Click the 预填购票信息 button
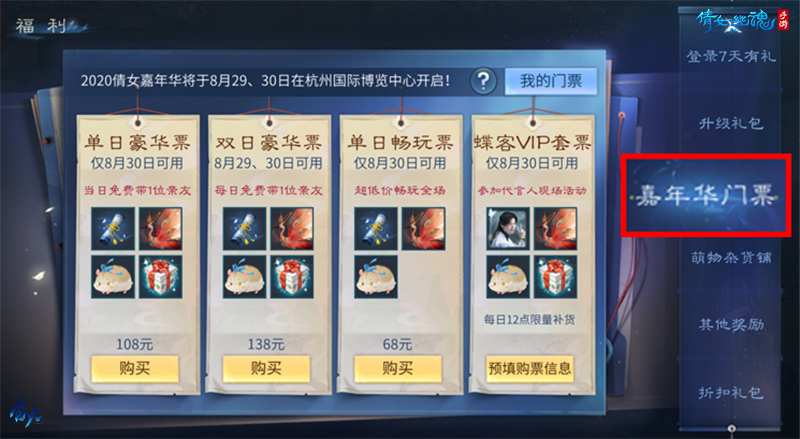 [x=530, y=369]
